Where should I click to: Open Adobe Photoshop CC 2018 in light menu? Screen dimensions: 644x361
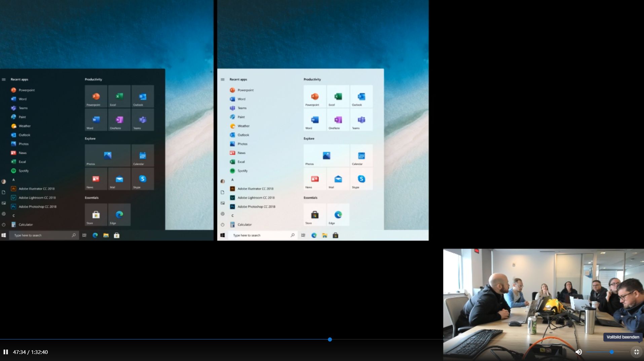[253, 207]
